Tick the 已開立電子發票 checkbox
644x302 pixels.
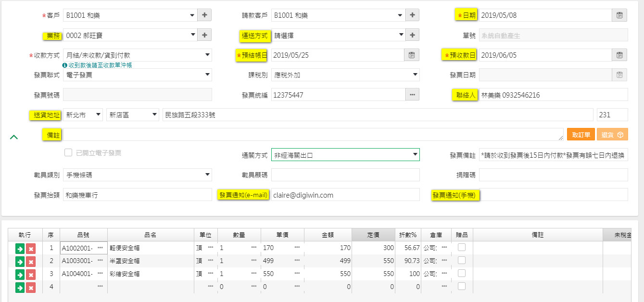[x=68, y=153]
